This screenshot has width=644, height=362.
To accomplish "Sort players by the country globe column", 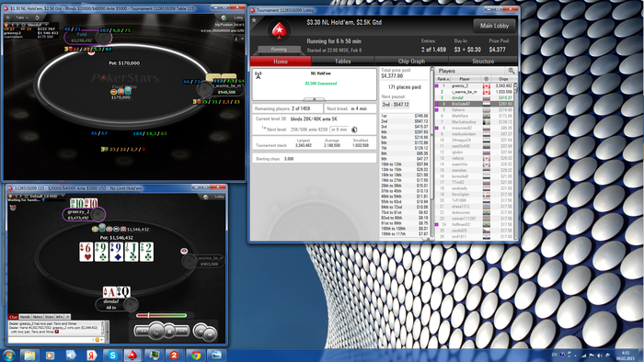I will [487, 79].
